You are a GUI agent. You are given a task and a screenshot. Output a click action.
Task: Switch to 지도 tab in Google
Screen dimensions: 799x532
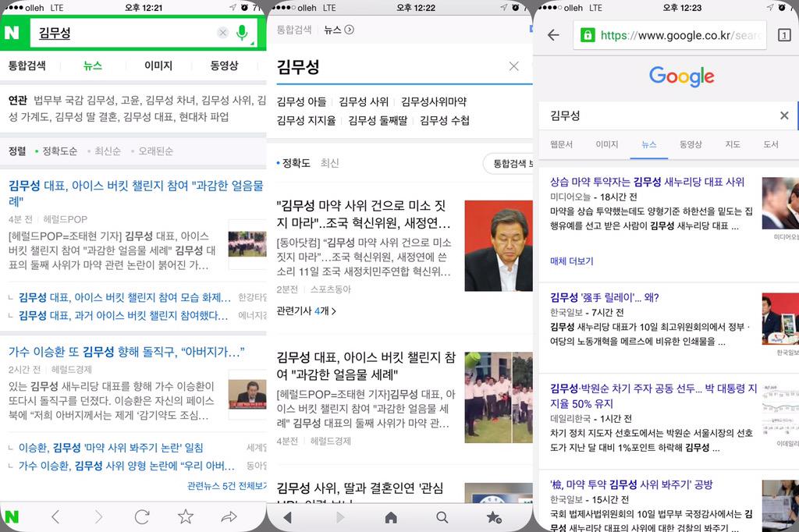click(x=733, y=145)
